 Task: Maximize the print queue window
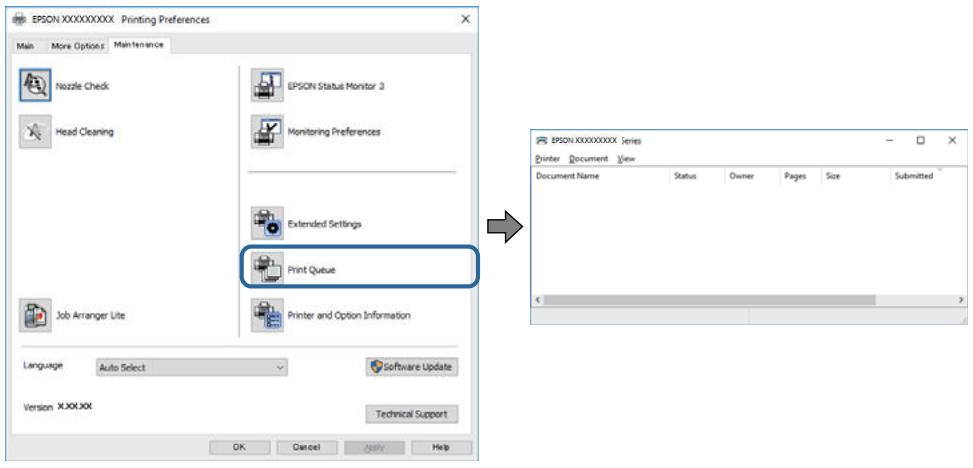[x=921, y=141]
